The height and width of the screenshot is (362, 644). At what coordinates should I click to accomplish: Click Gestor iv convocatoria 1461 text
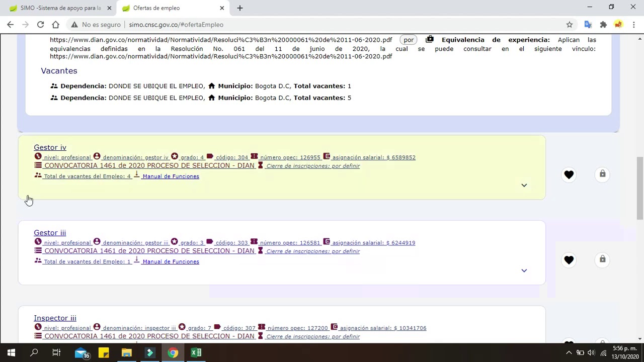149,166
